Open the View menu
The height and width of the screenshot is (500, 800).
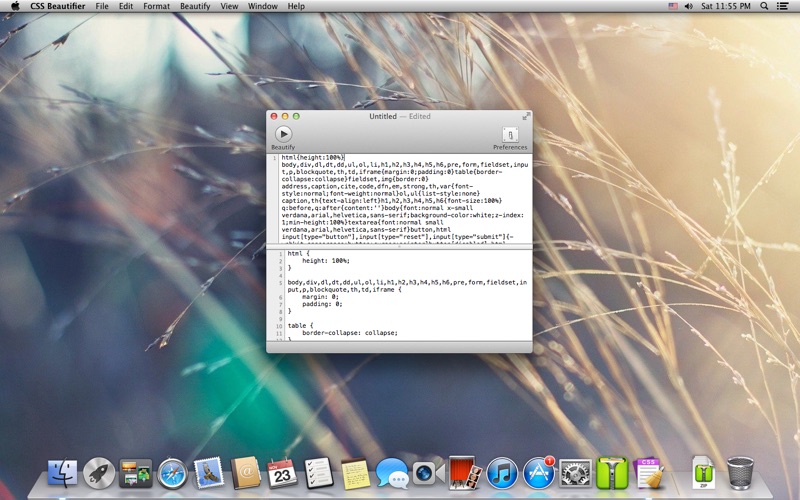point(229,6)
